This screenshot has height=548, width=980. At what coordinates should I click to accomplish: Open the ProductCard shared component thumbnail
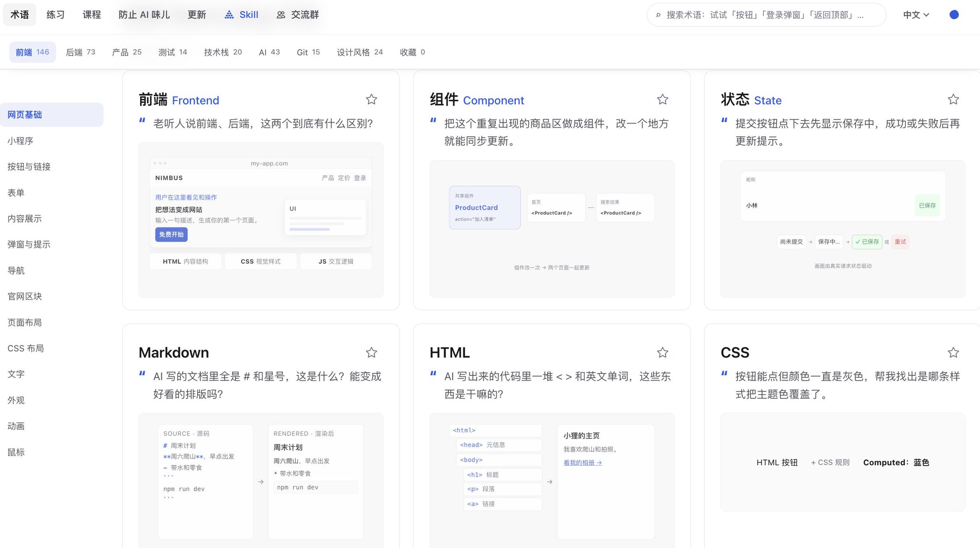(x=485, y=208)
